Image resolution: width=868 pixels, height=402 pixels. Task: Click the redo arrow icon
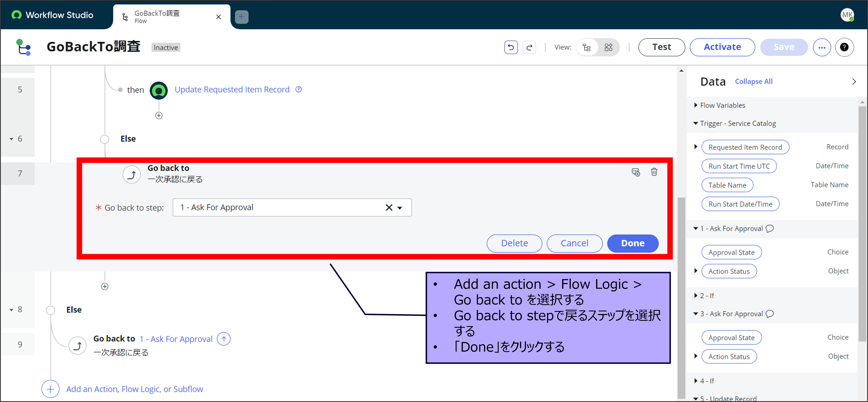click(529, 48)
